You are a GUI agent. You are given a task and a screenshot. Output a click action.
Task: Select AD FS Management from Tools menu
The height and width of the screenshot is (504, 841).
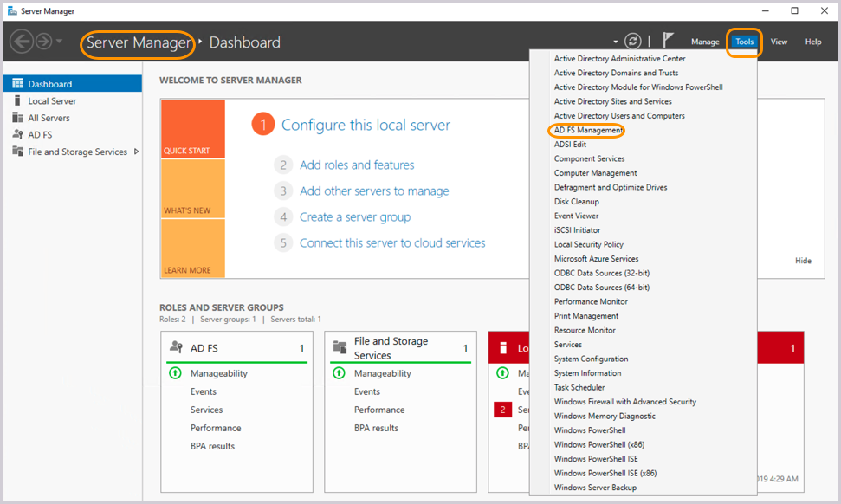click(x=588, y=130)
